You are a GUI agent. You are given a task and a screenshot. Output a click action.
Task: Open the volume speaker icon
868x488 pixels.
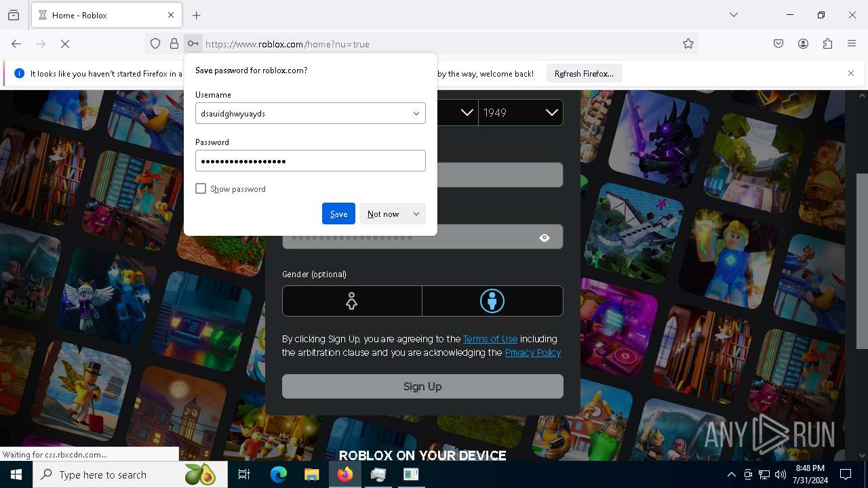tap(781, 474)
